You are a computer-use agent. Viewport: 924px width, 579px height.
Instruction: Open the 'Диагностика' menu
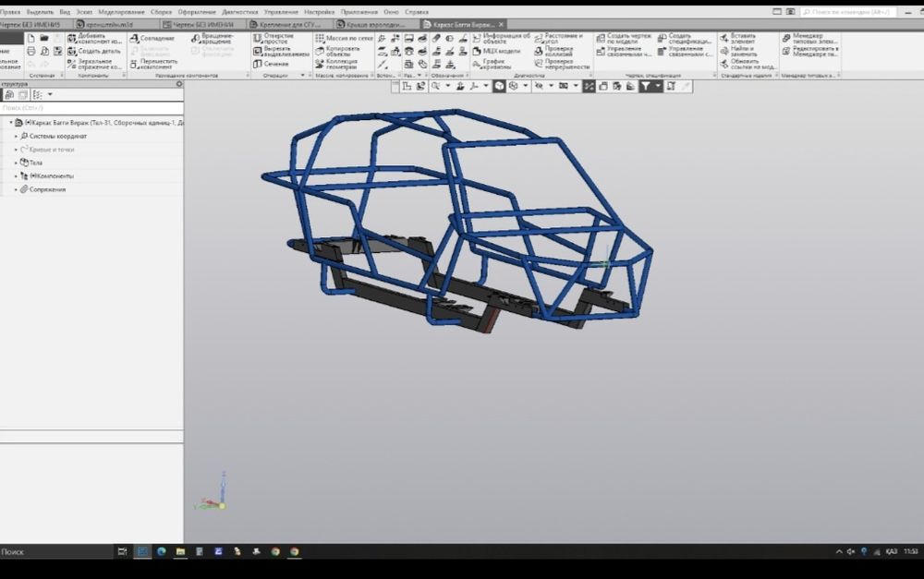pyautogui.click(x=239, y=12)
